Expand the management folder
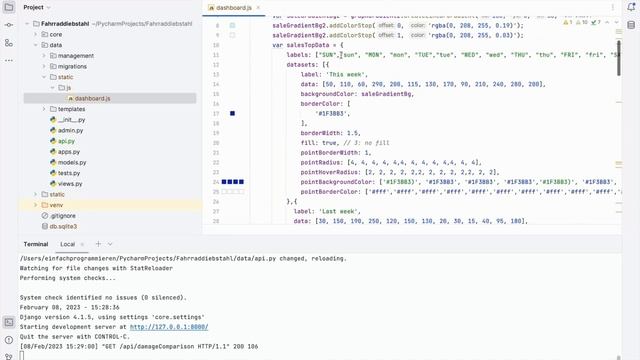The width and height of the screenshot is (640, 360). click(x=44, y=56)
